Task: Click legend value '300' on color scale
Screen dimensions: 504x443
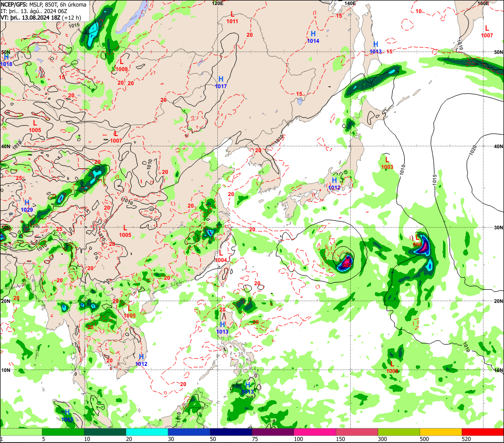Action: click(x=383, y=439)
